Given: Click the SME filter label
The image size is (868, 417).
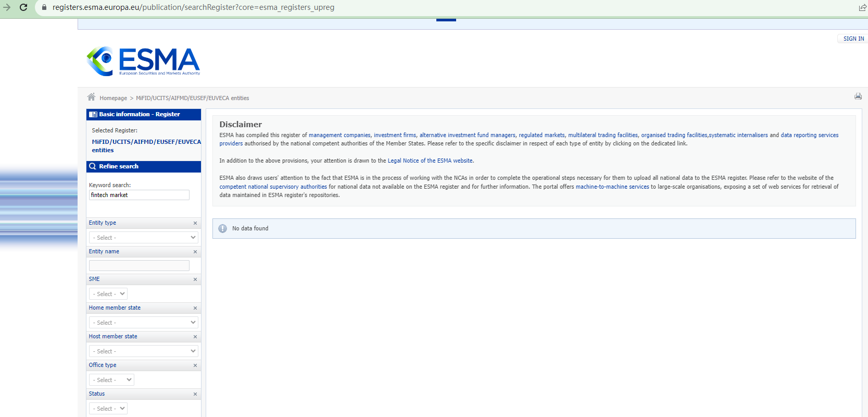Looking at the screenshot, I should click(94, 279).
